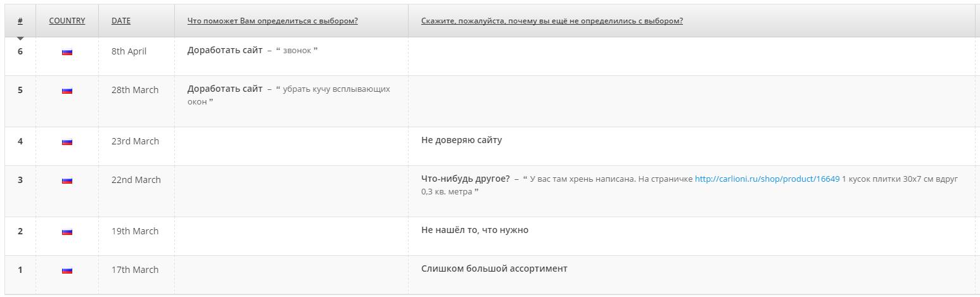This screenshot has width=980, height=297.
Task: Select the 'Не доверяю сайту' response
Action: click(x=461, y=140)
